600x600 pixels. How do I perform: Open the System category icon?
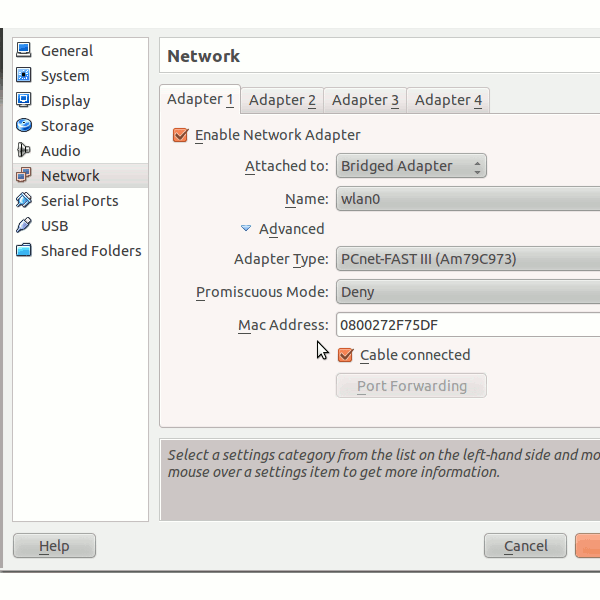(23, 76)
